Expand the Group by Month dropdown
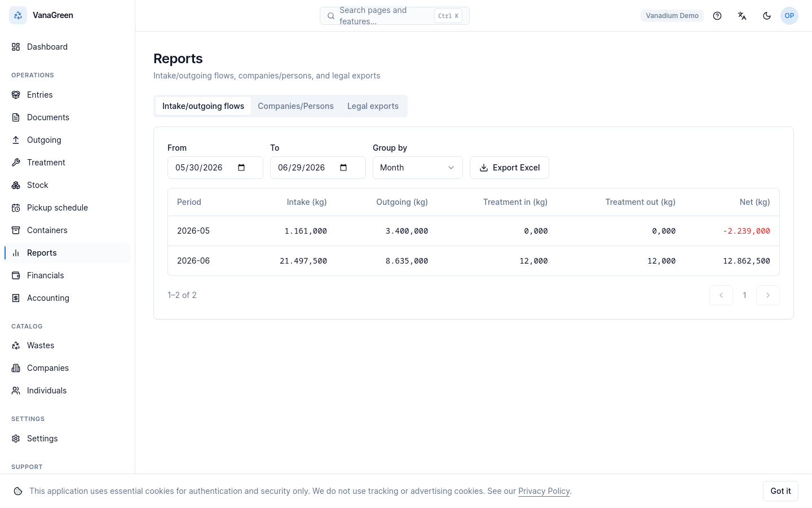 418,168
